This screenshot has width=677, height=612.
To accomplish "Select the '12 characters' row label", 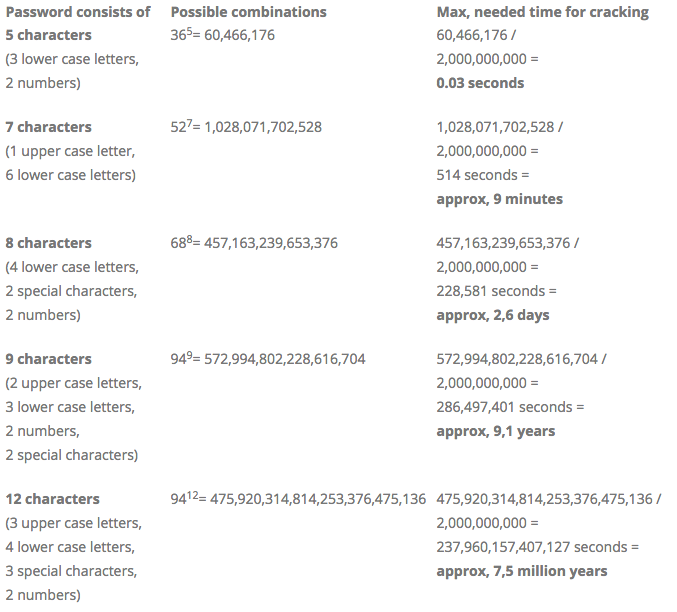I will [x=53, y=499].
